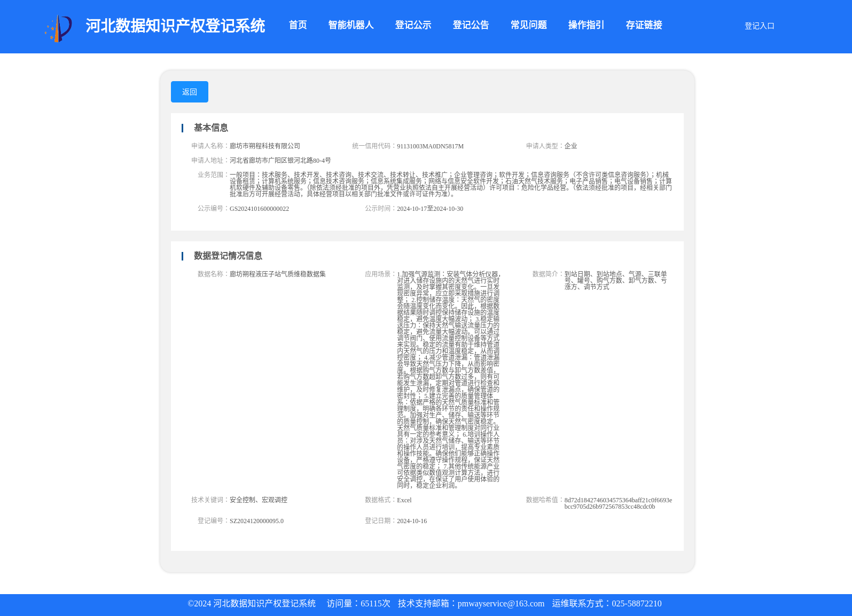Image resolution: width=852 pixels, height=616 pixels.
Task: Select credit code 91131003MA0DN5817M
Action: click(430, 146)
